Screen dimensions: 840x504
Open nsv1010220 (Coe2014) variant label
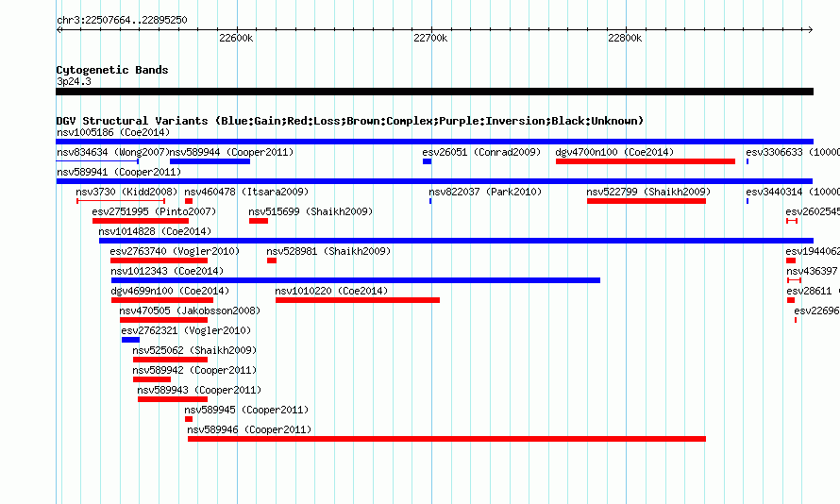click(331, 291)
